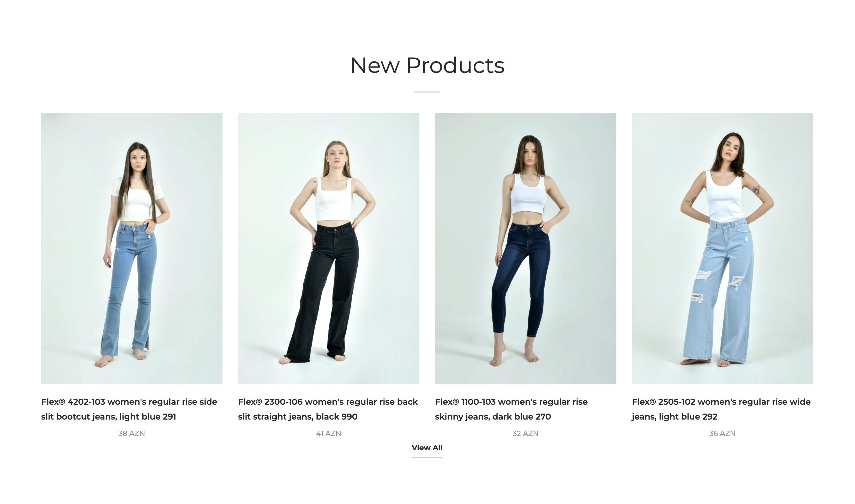Click the short divider line under New Products

(x=427, y=92)
